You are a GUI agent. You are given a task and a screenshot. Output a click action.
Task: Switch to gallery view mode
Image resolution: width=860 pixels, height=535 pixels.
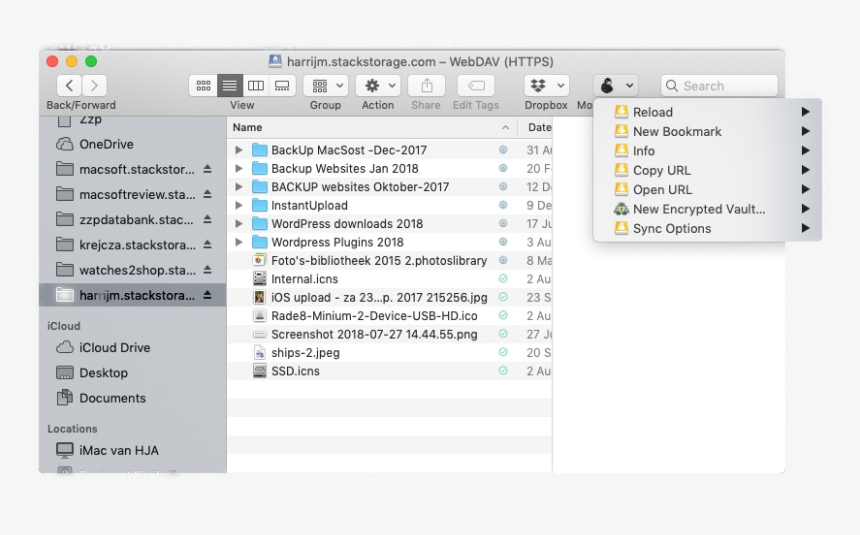tap(282, 87)
